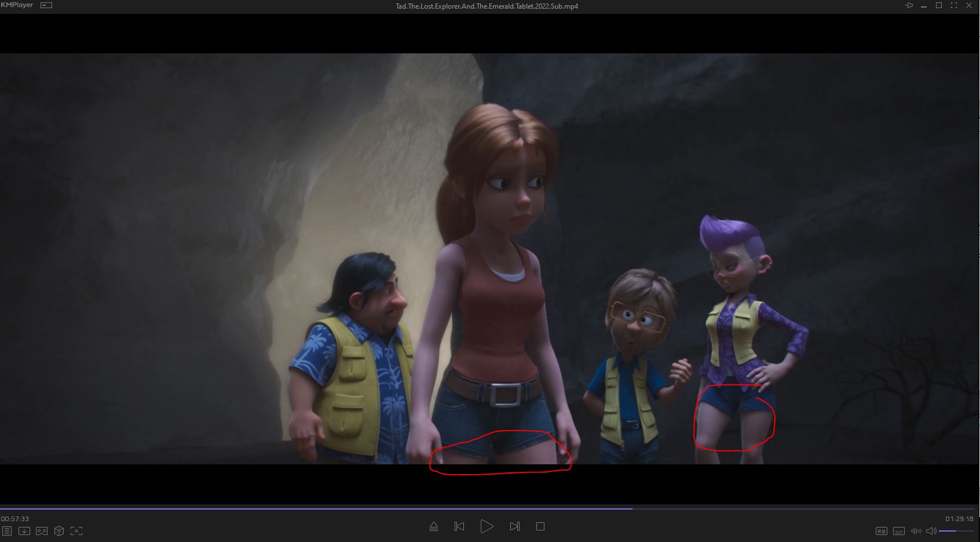Viewport: 980px width, 542px height.
Task: Click the 3D cube icon
Action: click(58, 531)
